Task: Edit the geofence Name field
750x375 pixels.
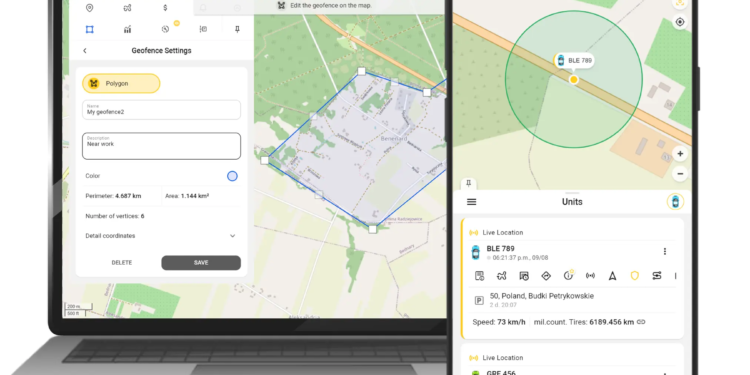Action: pos(161,110)
